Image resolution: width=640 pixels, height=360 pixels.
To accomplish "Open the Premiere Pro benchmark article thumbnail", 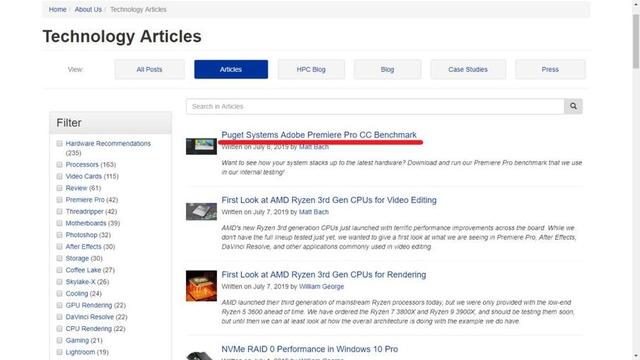I will 201,146.
